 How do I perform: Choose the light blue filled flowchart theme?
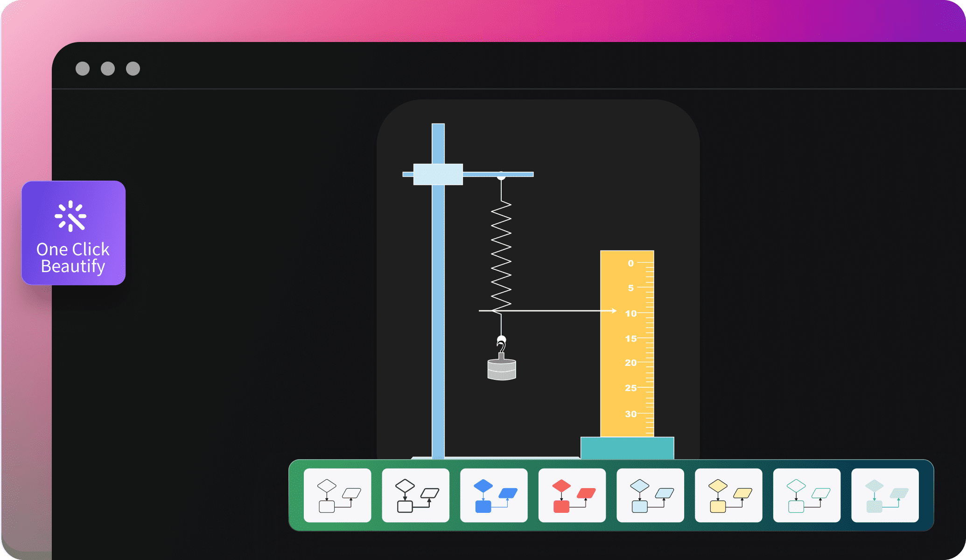click(651, 495)
